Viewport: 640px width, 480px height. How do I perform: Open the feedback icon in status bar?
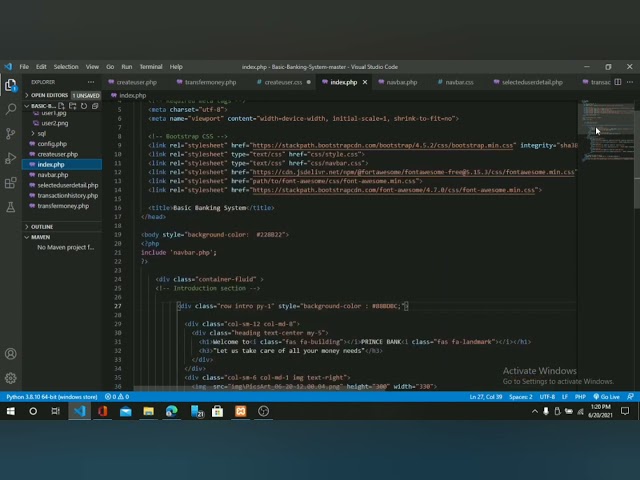[631, 397]
